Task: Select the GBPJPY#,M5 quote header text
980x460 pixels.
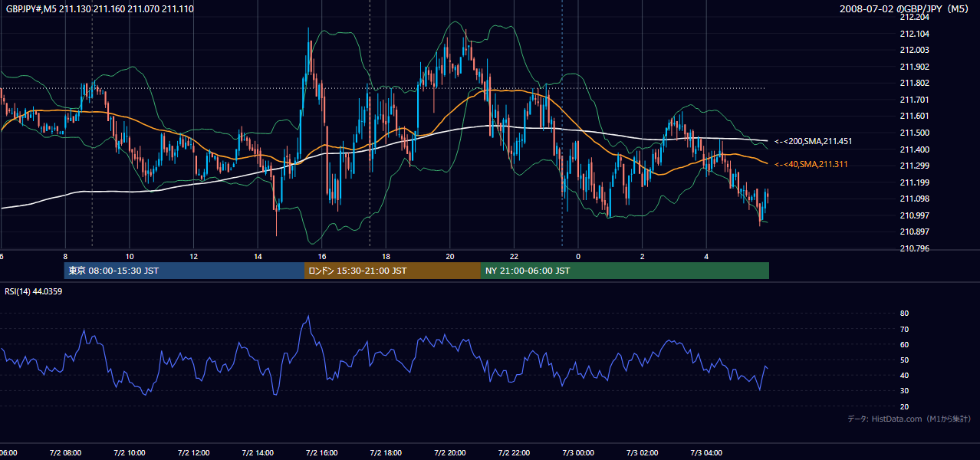Action: coord(100,8)
